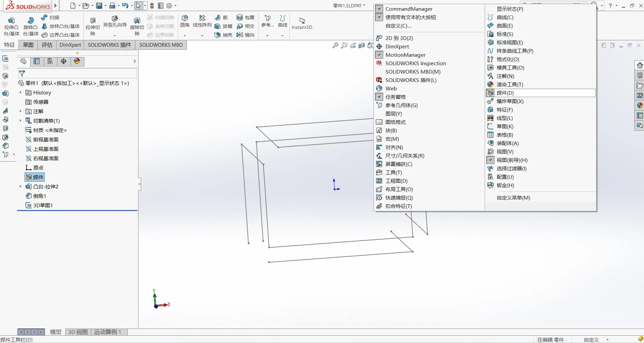
Task: Click the 抽壳 shell tool
Action: [x=224, y=35]
